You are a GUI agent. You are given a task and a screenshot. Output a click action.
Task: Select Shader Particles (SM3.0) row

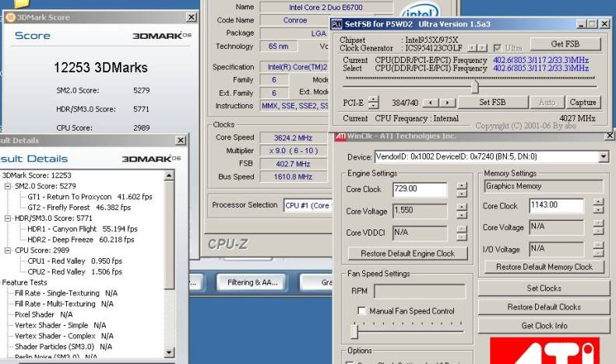point(63,347)
